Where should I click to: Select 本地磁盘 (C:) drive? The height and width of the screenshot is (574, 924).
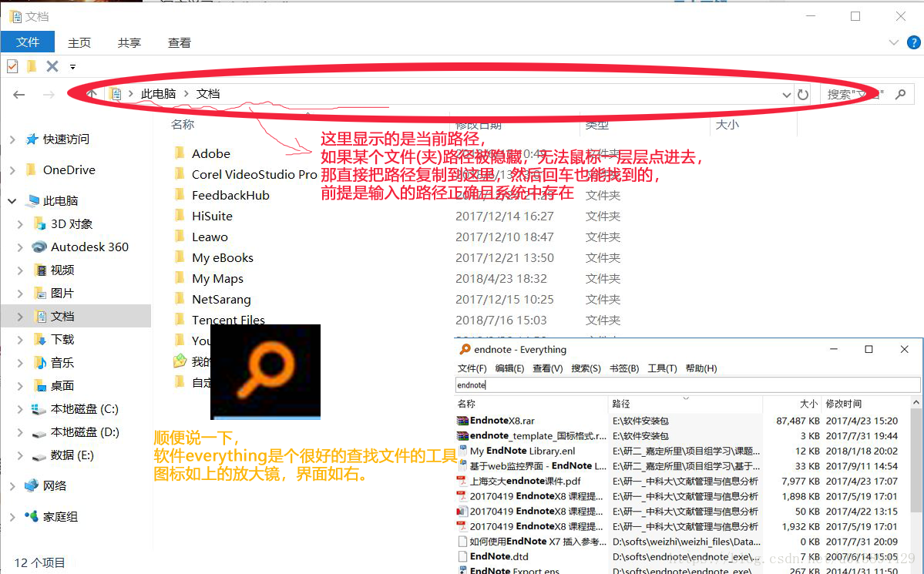pos(84,409)
